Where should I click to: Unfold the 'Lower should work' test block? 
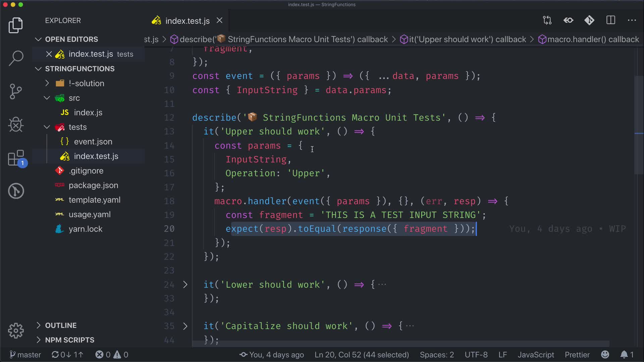(x=185, y=285)
